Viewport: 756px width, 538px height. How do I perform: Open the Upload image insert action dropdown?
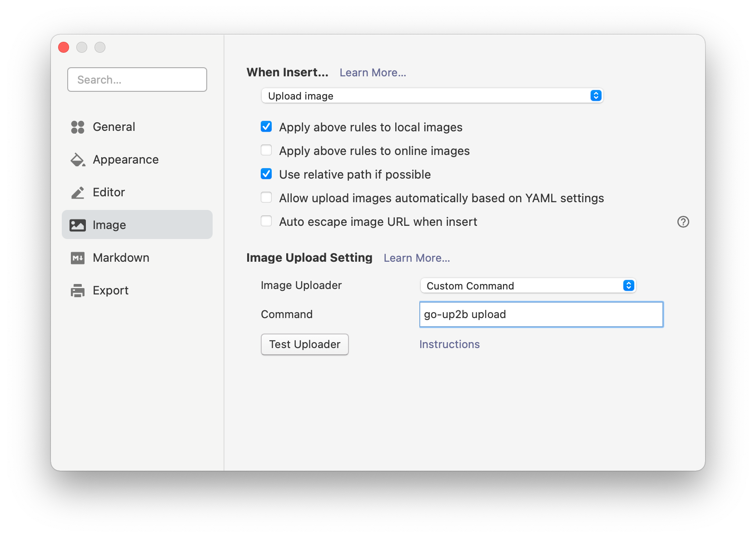pos(432,96)
